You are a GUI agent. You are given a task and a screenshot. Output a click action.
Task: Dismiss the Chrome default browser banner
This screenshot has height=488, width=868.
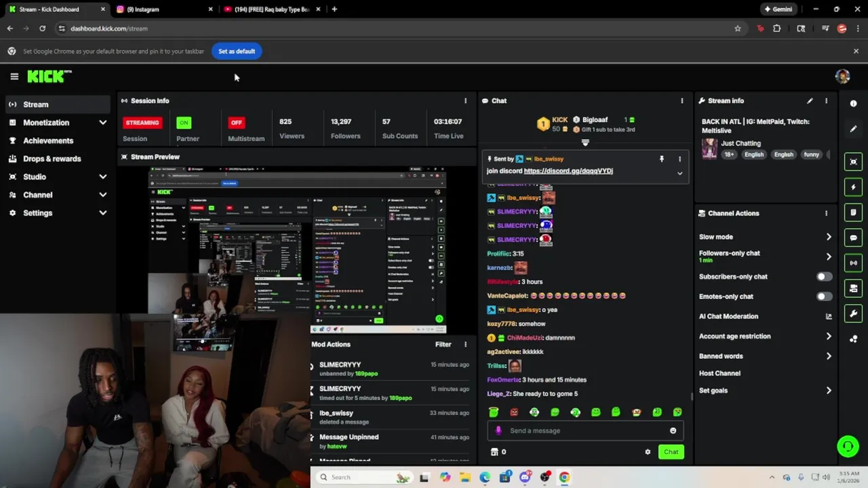[856, 51]
